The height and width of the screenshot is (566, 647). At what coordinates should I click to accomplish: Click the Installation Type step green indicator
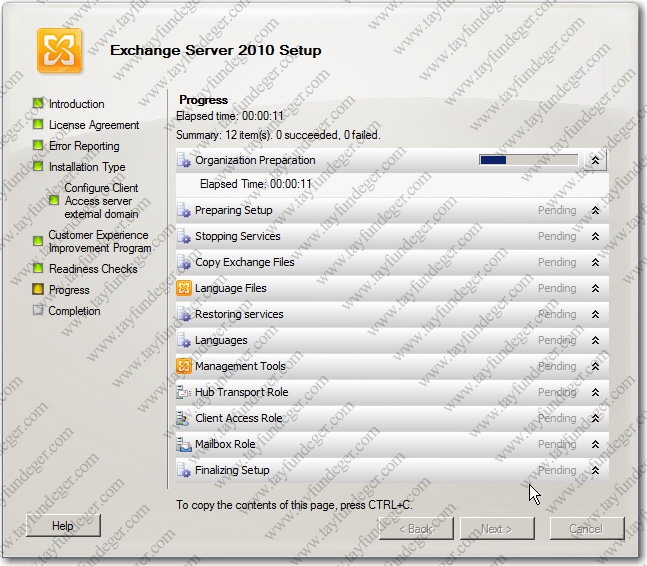pos(38,166)
